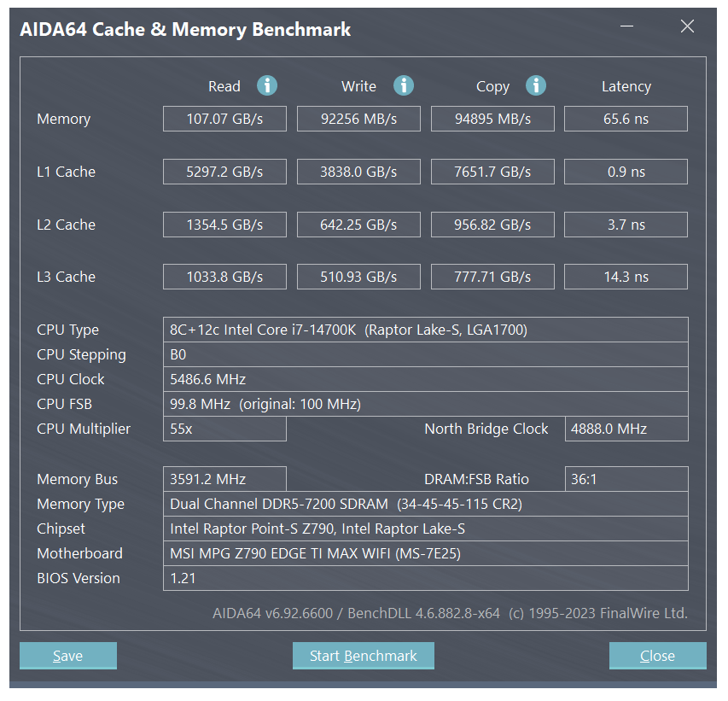728x701 pixels.
Task: Click the Close button at bottom right
Action: (x=657, y=656)
